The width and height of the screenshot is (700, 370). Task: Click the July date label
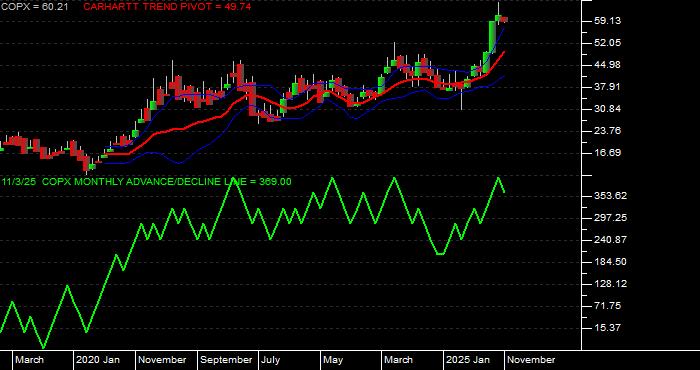pyautogui.click(x=271, y=360)
